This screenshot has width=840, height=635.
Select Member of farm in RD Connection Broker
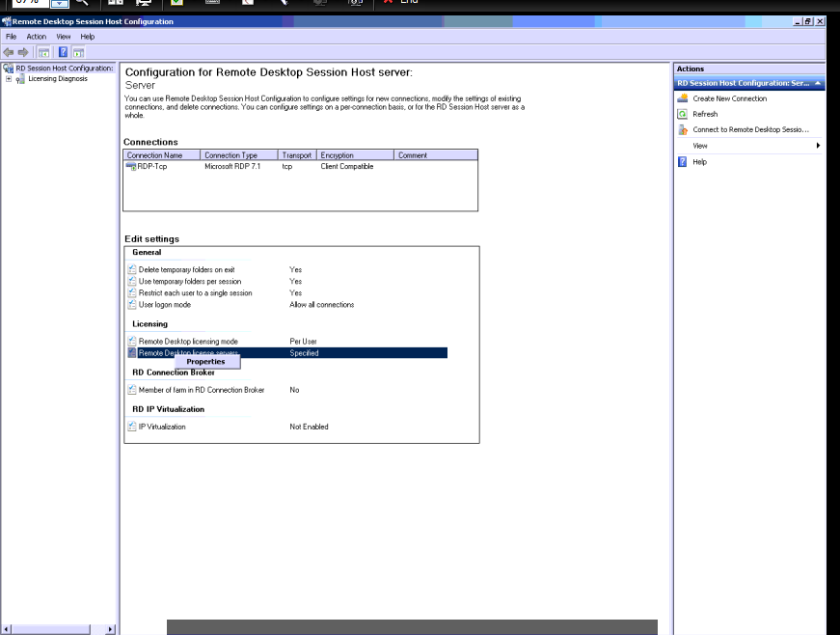tap(202, 390)
